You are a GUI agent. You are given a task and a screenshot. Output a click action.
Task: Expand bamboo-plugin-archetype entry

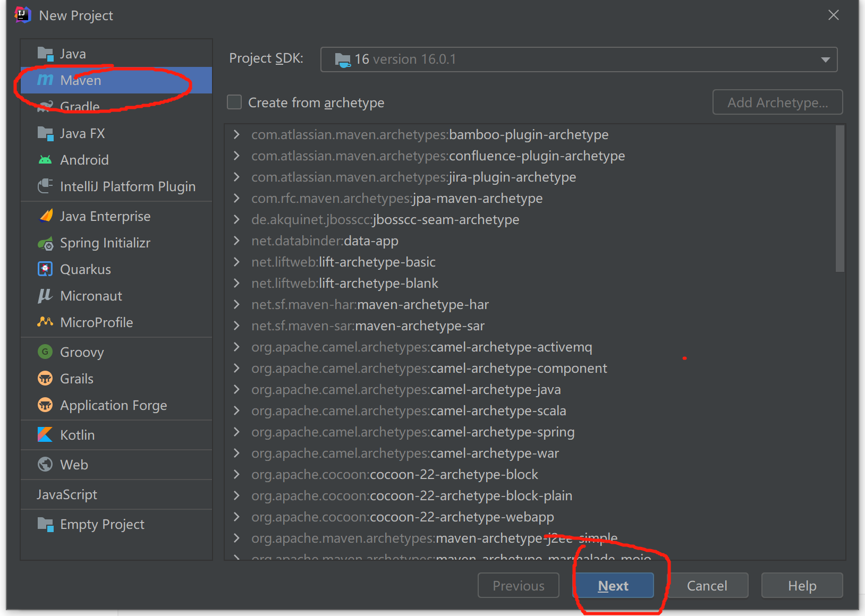(x=236, y=134)
